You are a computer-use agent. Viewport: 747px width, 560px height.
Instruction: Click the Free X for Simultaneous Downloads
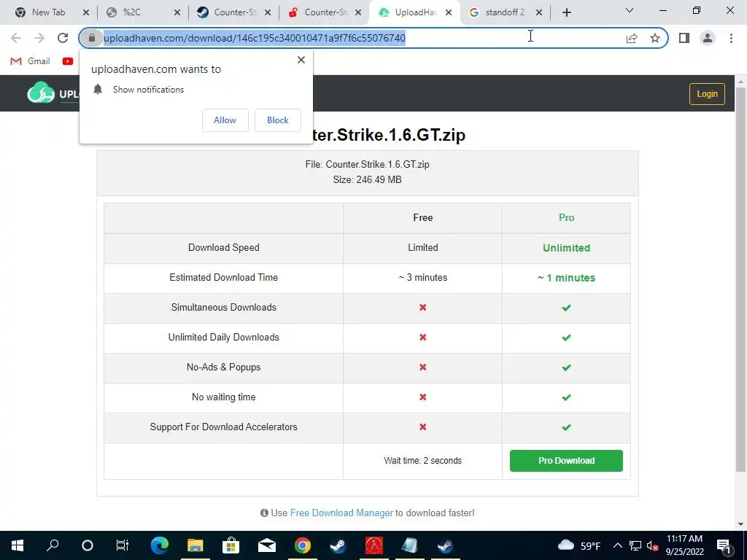coord(422,308)
